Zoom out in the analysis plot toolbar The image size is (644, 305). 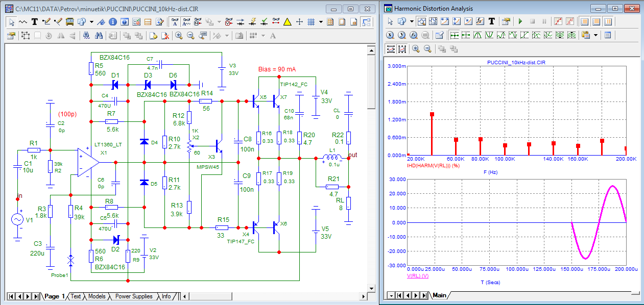tap(427, 49)
